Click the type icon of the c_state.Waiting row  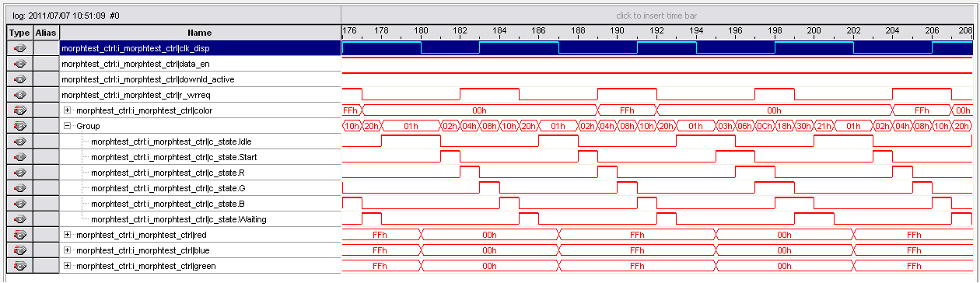(x=19, y=219)
